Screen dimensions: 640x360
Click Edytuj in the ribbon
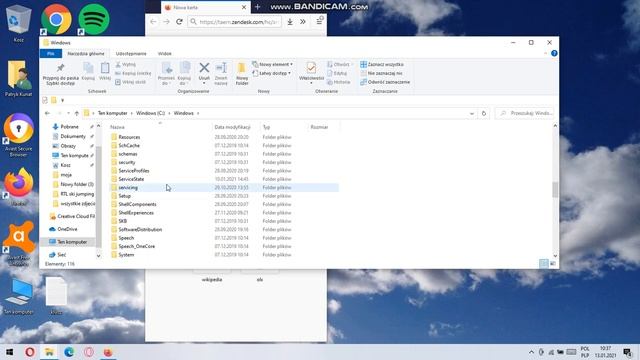[x=337, y=73]
